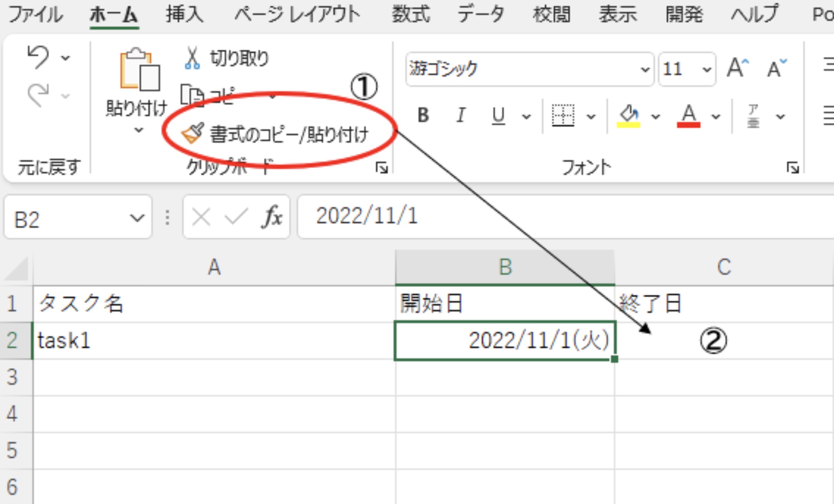Toggle Bold formatting
Viewport: 834px width, 504px height.
coord(423,115)
